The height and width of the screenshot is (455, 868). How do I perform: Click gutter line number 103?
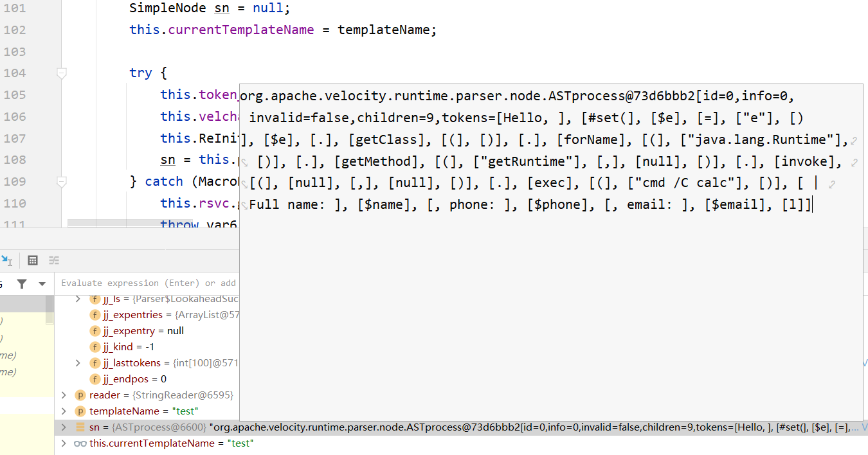(x=15, y=51)
